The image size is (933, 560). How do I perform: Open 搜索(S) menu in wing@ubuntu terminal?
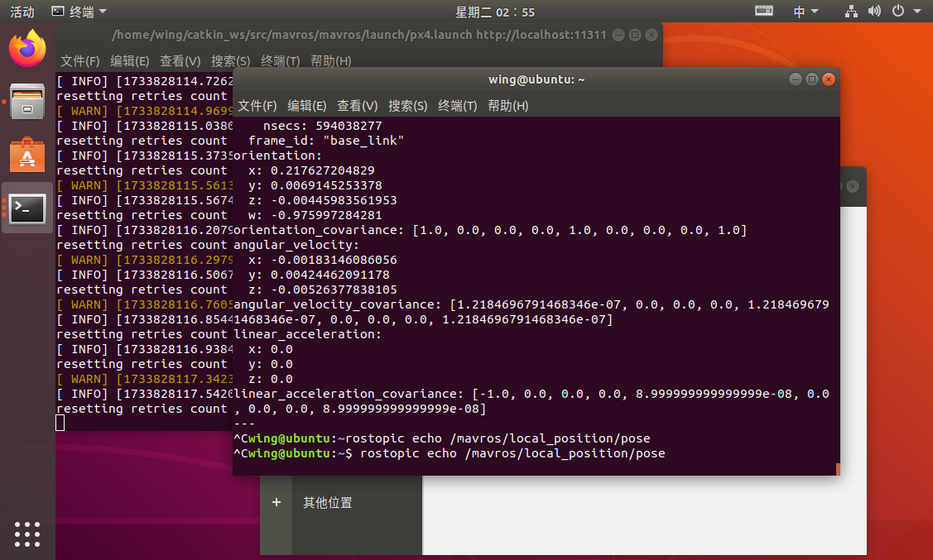(408, 106)
